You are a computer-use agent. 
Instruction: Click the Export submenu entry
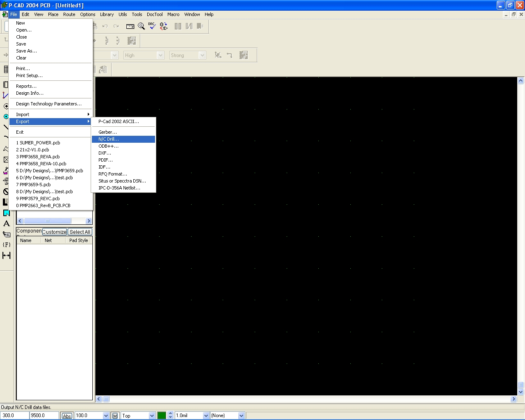(x=51, y=121)
